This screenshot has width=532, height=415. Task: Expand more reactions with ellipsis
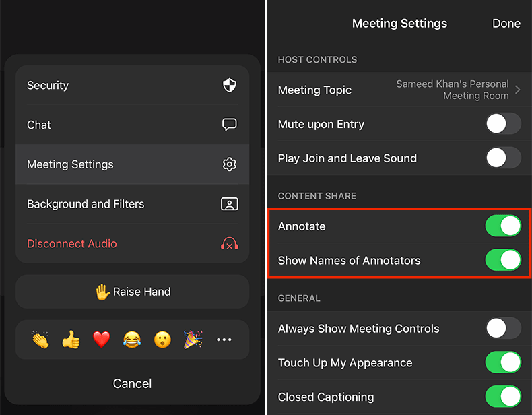(x=224, y=340)
